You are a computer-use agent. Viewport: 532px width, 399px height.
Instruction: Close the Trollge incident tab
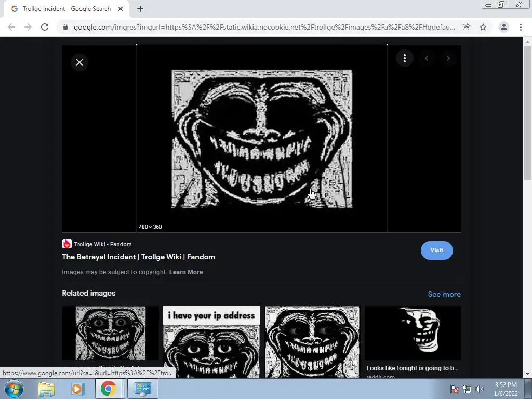pyautogui.click(x=121, y=9)
